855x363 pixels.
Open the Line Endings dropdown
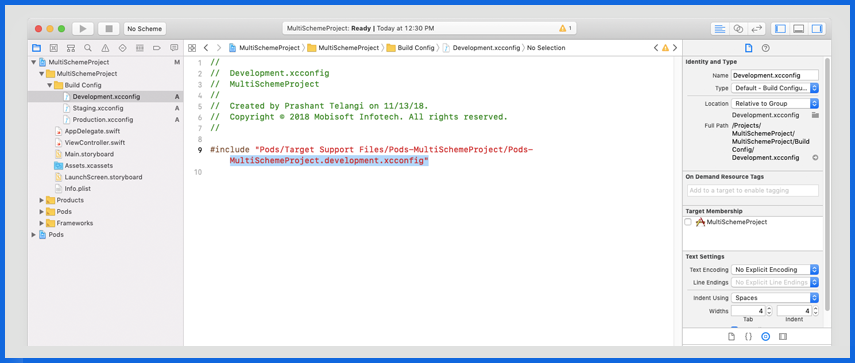(775, 282)
